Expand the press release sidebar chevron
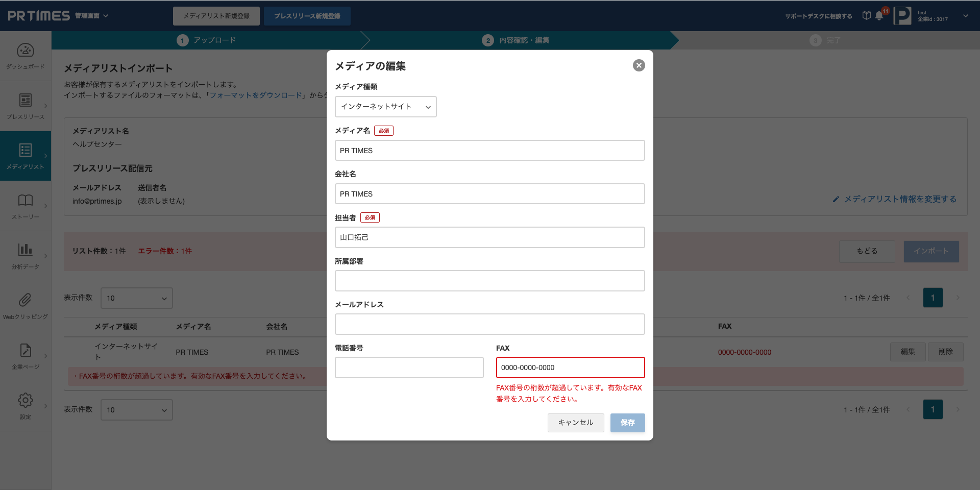The image size is (980, 490). pyautogui.click(x=45, y=106)
